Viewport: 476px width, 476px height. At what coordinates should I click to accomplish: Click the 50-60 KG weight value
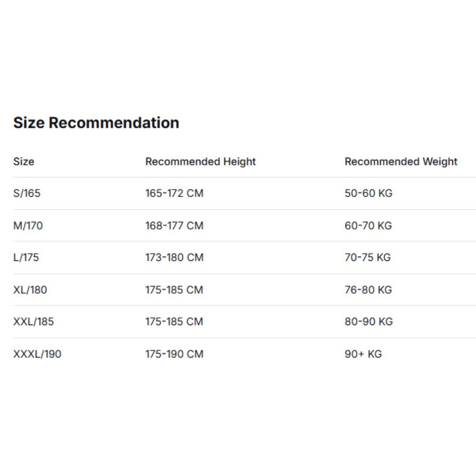coord(368,194)
